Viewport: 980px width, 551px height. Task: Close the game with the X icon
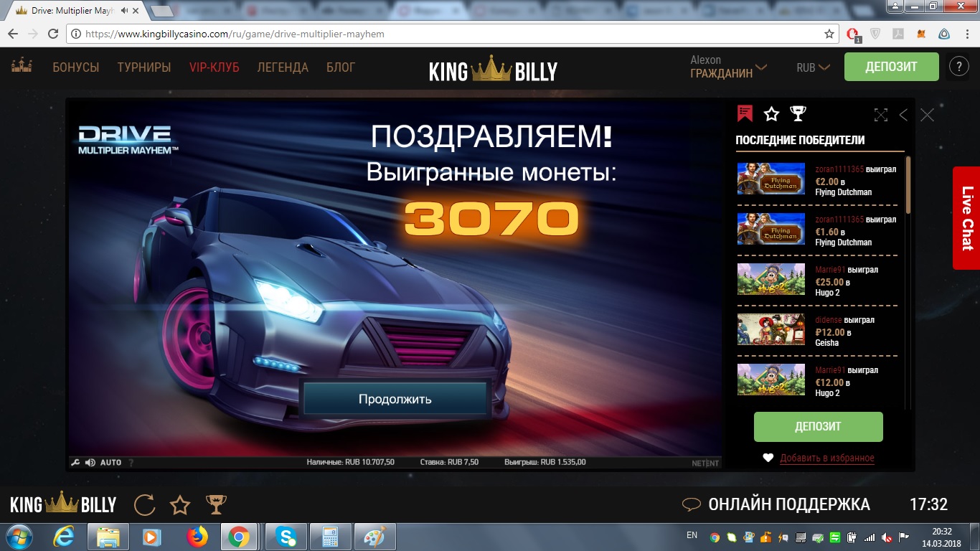[x=927, y=115]
